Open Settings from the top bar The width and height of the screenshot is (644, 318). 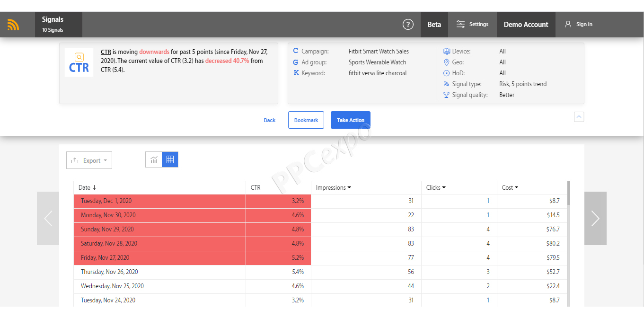[472, 24]
